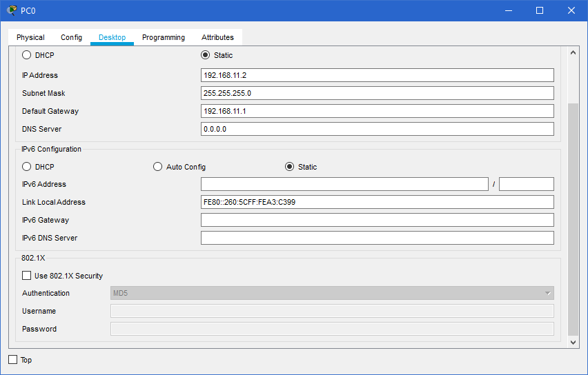The height and width of the screenshot is (375, 588).
Task: Click the IPv6 Configuration group label
Action: click(51, 149)
